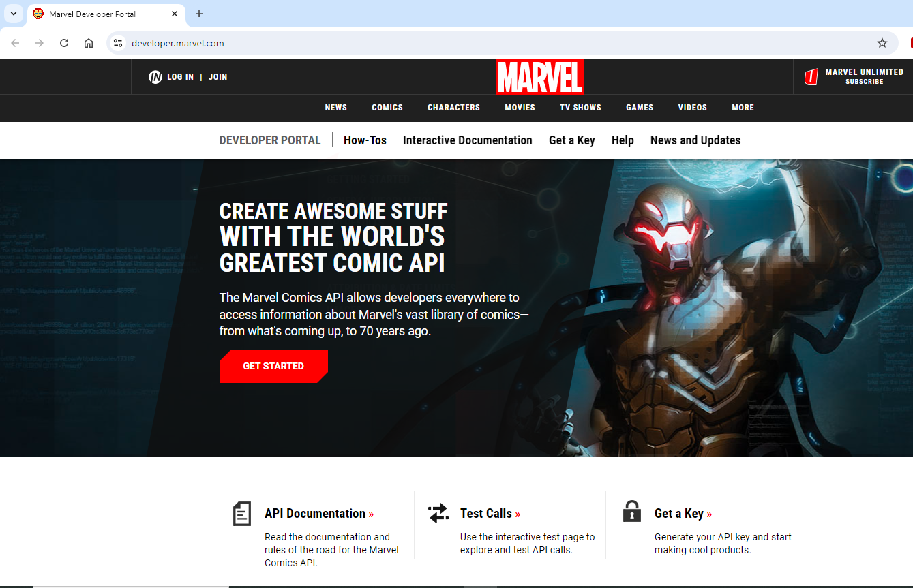
Task: Click text 'Generate your API key and start'
Action: [x=723, y=537]
